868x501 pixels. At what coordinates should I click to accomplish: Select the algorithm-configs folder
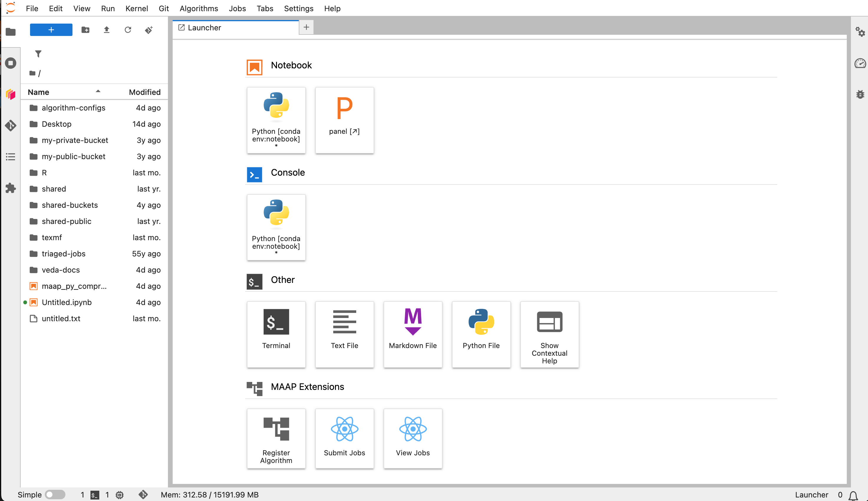[x=94, y=108]
